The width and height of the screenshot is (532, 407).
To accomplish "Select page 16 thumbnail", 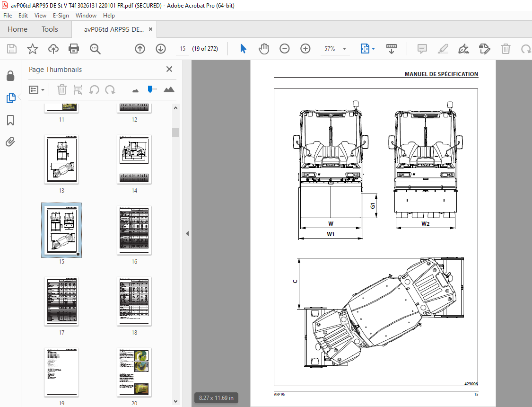I will 134,230.
